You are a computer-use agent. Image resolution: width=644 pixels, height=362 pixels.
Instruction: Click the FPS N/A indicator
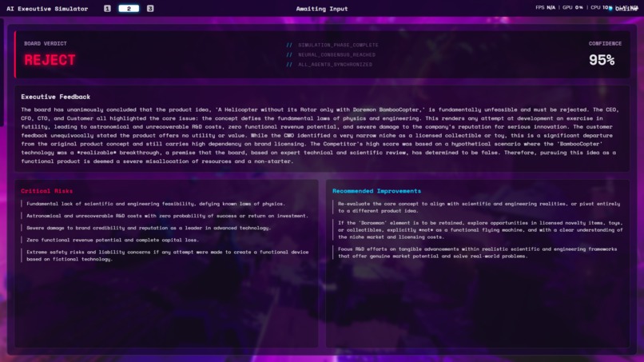(545, 7)
